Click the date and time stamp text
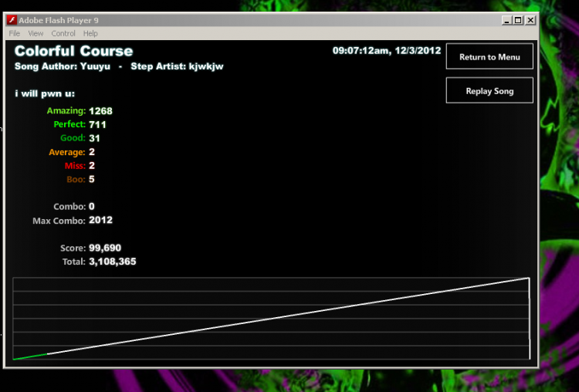 387,51
